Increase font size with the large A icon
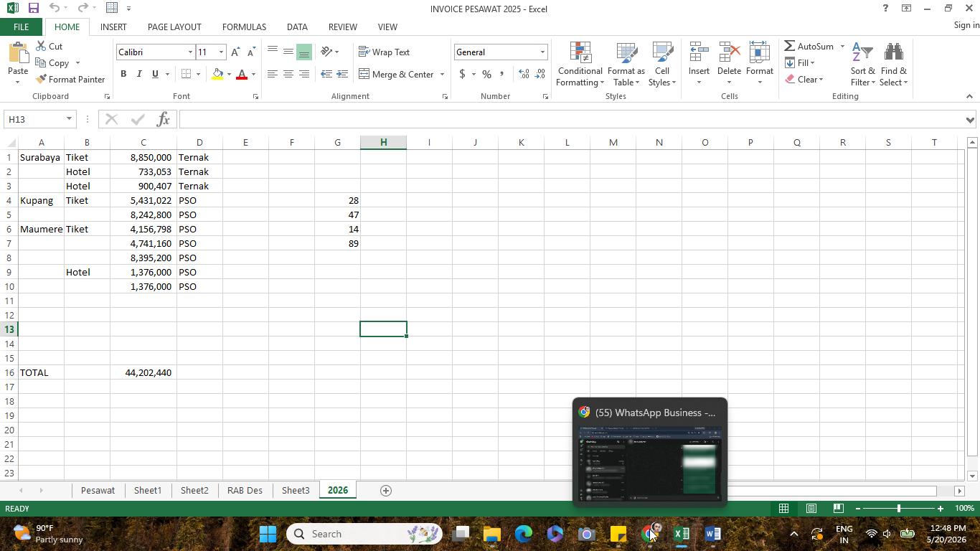Viewport: 980px width, 551px height. pos(235,52)
